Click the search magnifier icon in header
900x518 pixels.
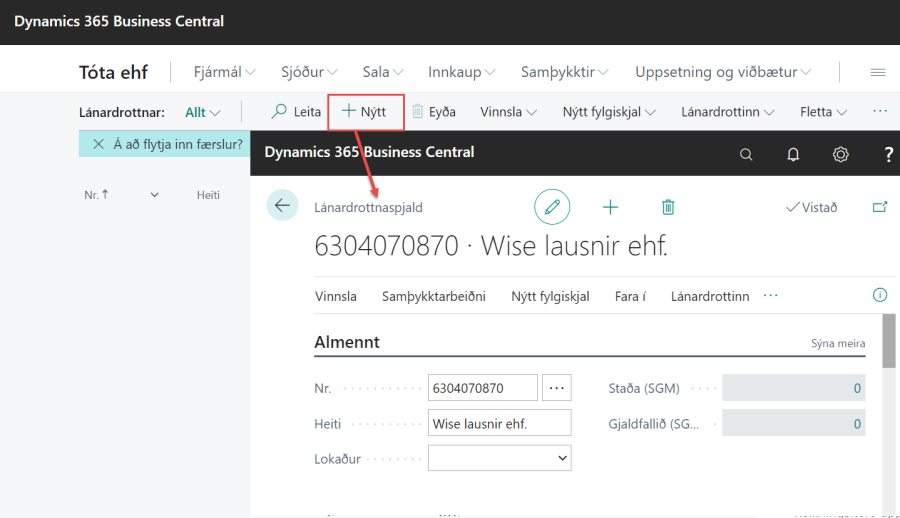tap(746, 154)
